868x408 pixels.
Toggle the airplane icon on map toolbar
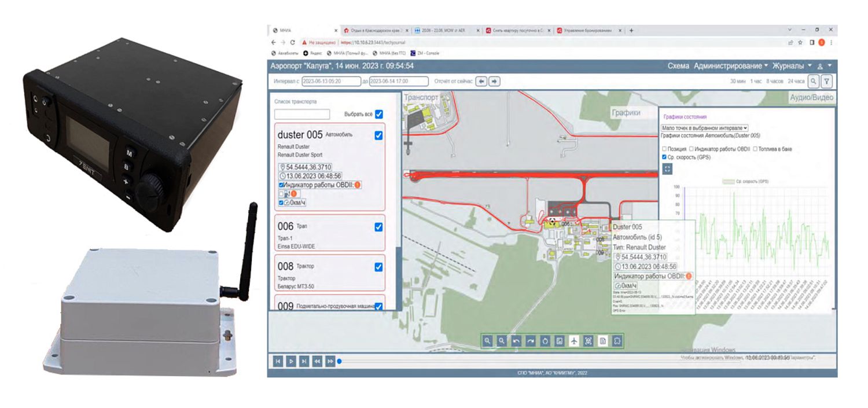574,341
